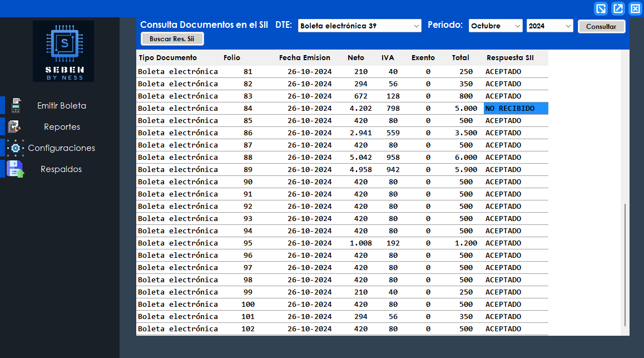Open the DTE document type dropdown
Screen dimensions: 644x358
tap(360, 26)
